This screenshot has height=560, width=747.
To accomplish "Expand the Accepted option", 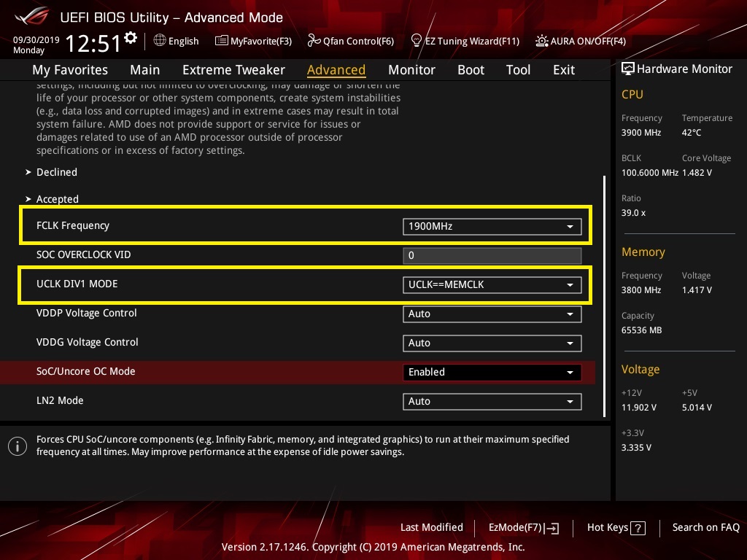I will coord(57,199).
